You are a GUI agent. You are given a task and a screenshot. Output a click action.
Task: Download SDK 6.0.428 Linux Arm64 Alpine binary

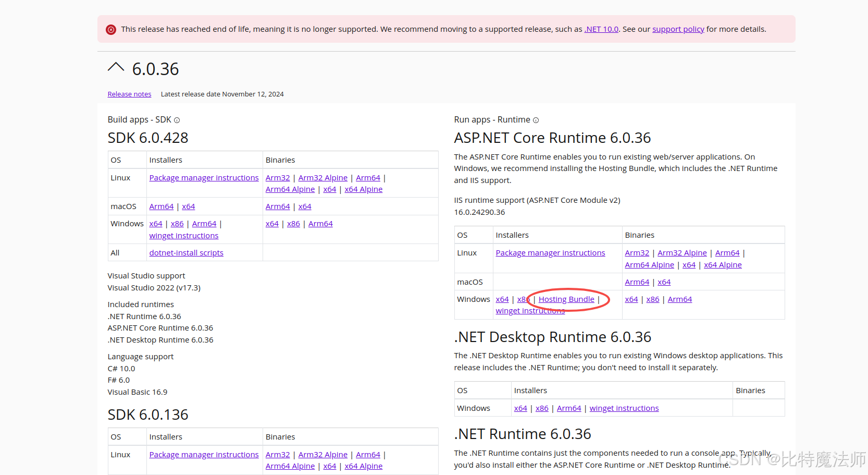pos(290,189)
